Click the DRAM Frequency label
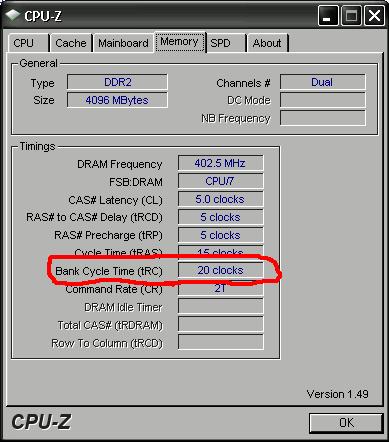This screenshot has height=442, width=389. 120,164
